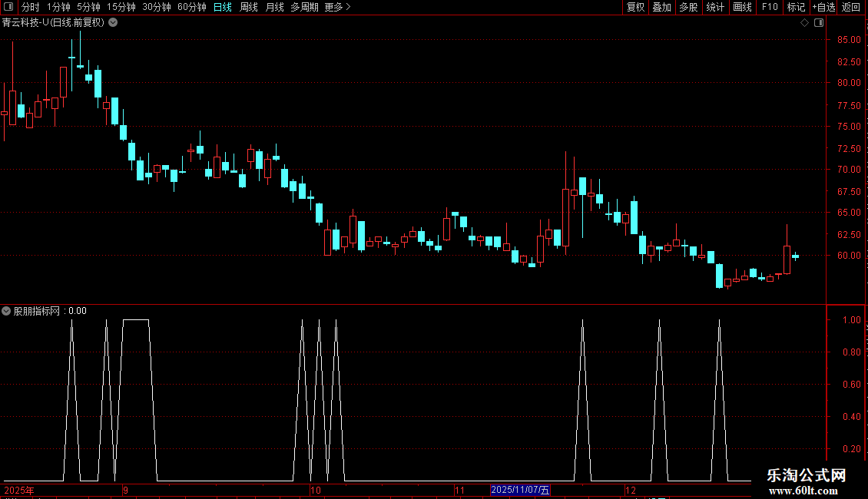Click the 标记 mark button
Screen dimensions: 868x499
click(796, 7)
